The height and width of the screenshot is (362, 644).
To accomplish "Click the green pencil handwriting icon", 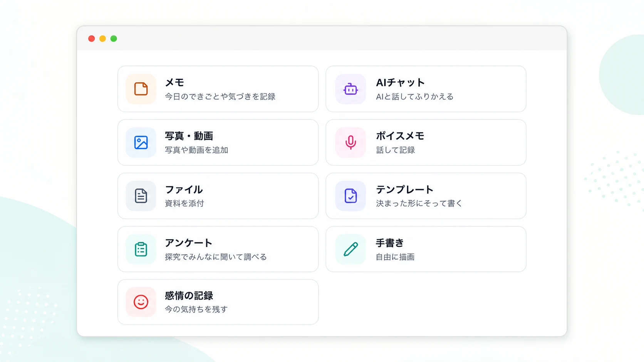I will [x=351, y=249].
